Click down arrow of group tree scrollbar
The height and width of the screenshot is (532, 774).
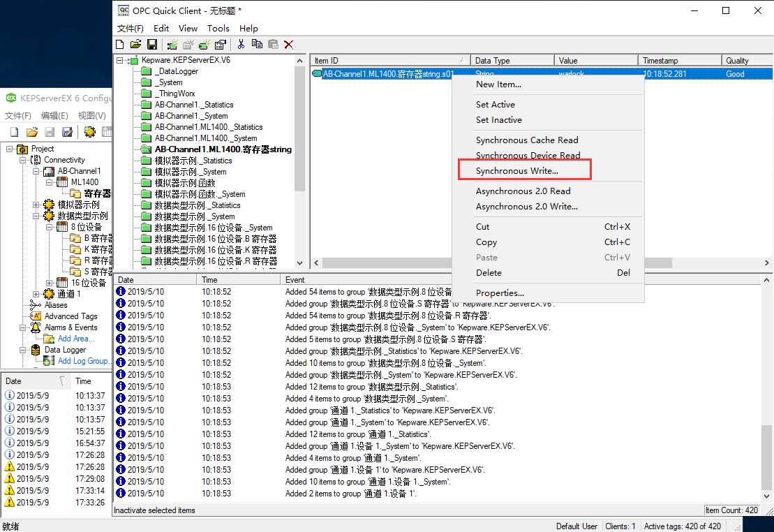click(299, 263)
